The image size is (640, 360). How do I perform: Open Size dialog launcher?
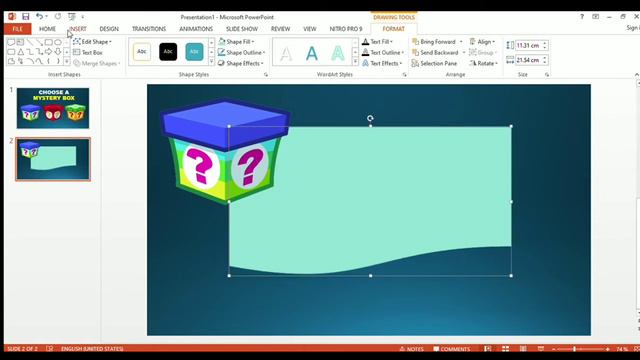tap(547, 75)
